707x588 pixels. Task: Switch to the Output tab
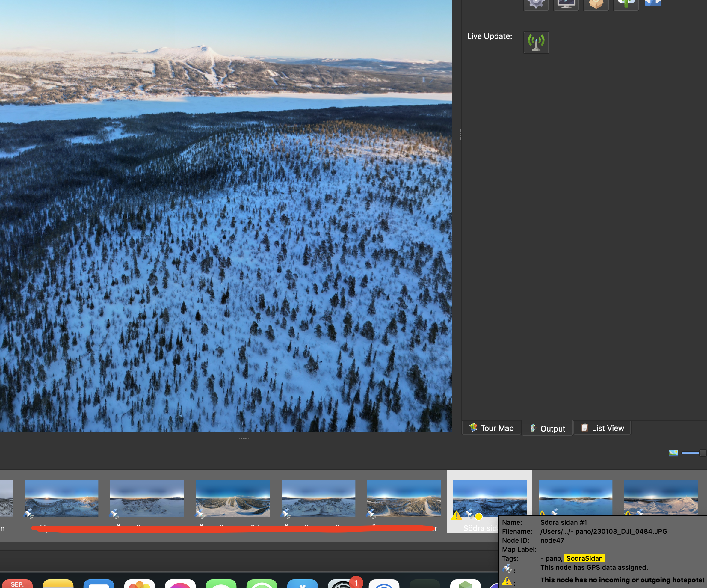coord(547,428)
